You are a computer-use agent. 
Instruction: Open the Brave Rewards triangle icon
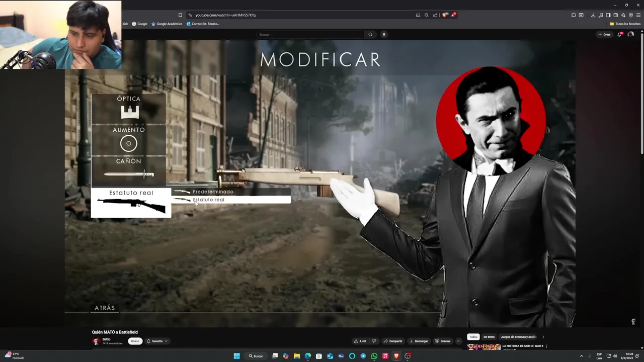click(x=453, y=15)
